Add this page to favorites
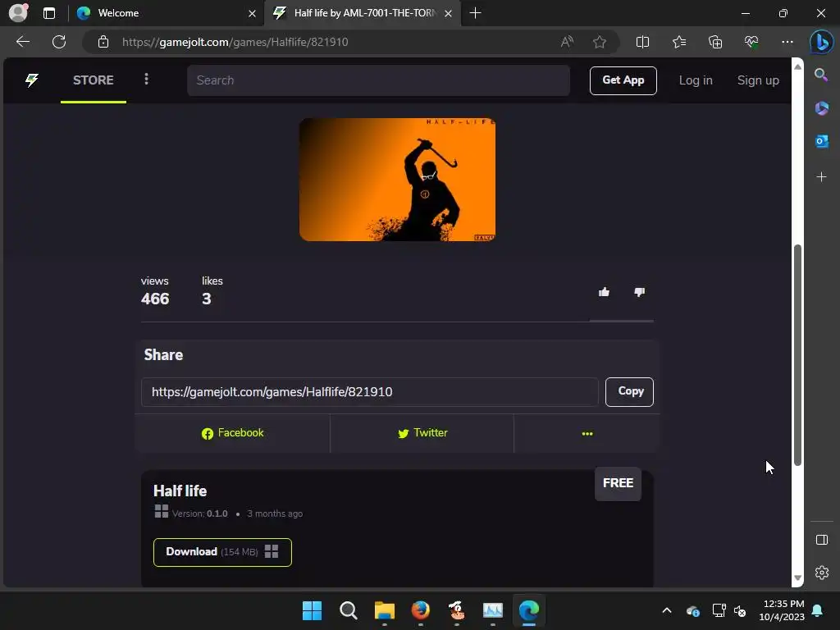The width and height of the screenshot is (840, 630). tap(600, 42)
